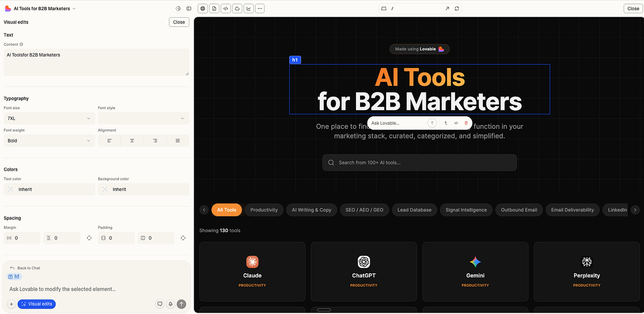
Task: Select the Signal Intelligence tab
Action: click(466, 210)
